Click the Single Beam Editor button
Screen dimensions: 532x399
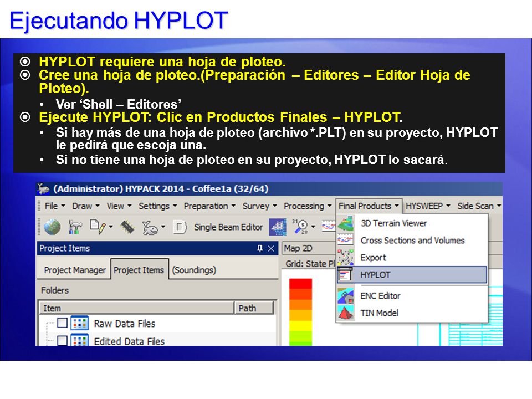228,227
